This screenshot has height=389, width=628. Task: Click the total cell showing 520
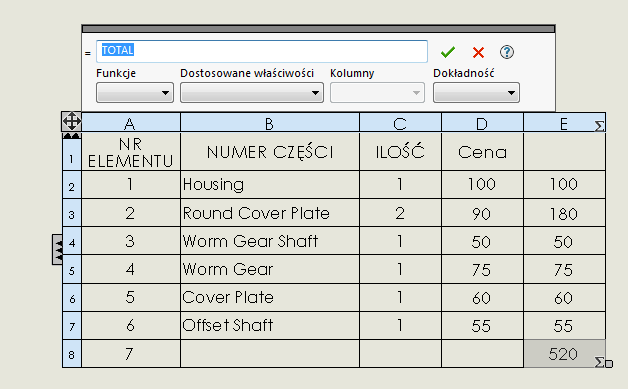tap(564, 354)
